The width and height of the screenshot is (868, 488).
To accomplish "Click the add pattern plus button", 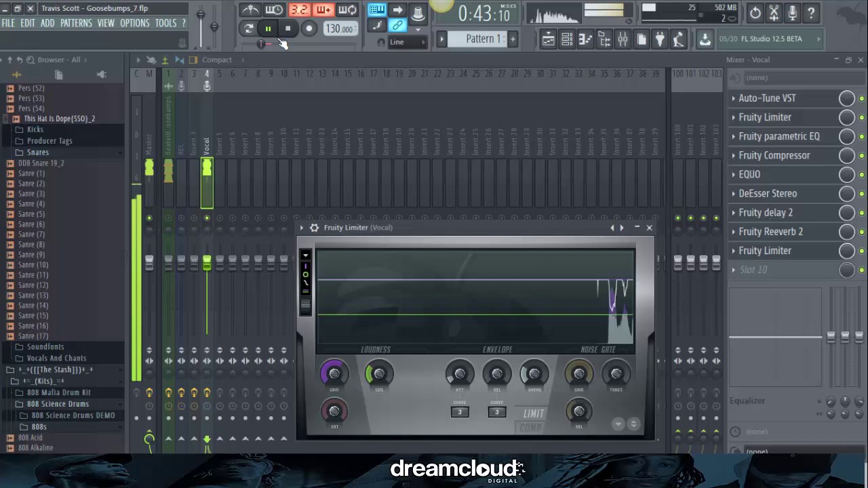I will 513,39.
